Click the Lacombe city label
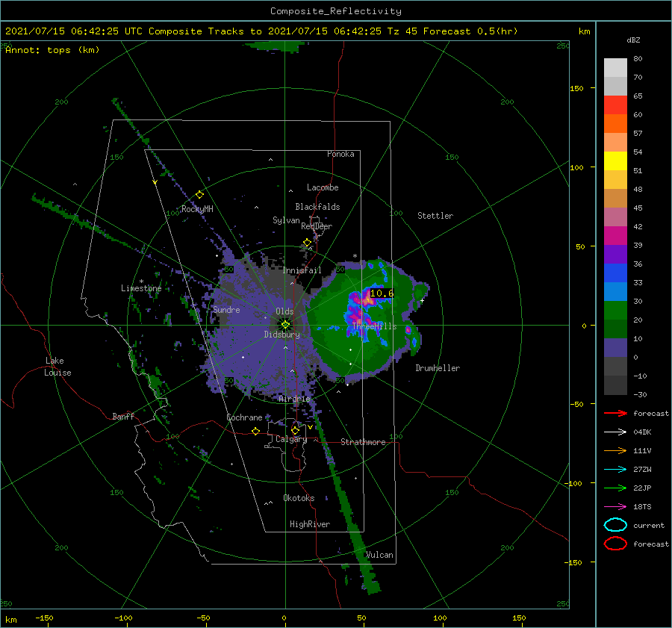 click(x=323, y=187)
